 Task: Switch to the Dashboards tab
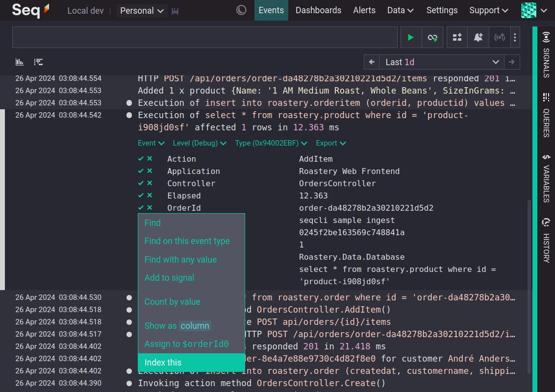pyautogui.click(x=318, y=10)
